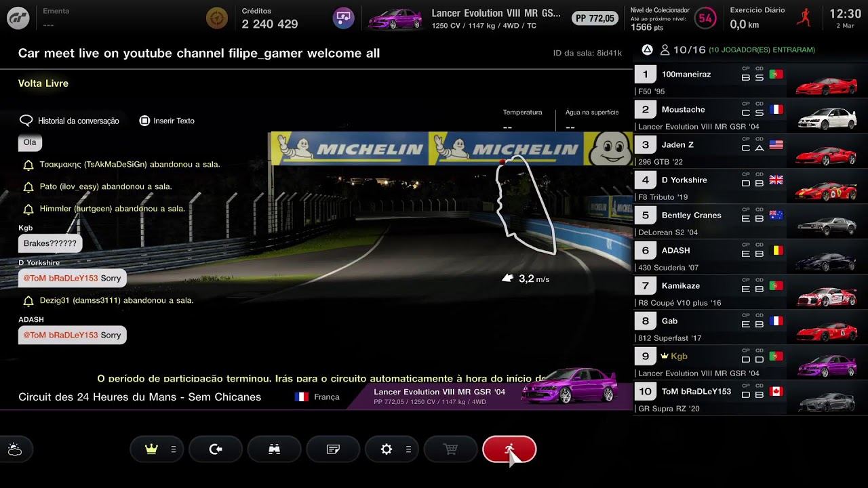Viewport: 868px width, 488px height.
Task: Select player ADASH in the player list
Action: pos(751,257)
